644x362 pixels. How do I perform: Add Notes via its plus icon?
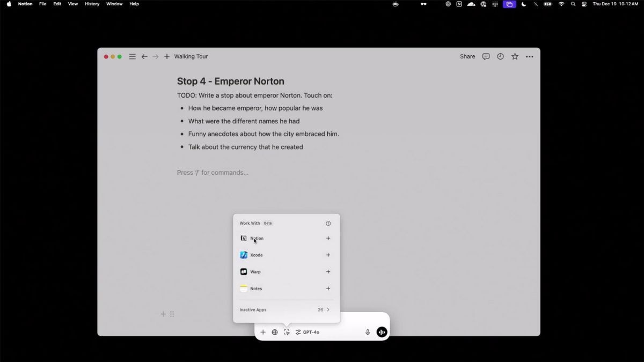(328, 289)
